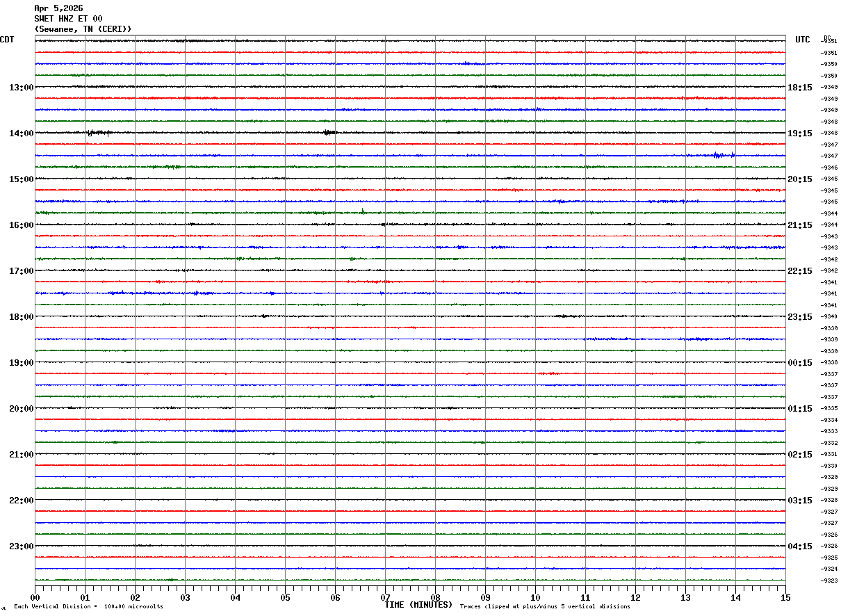Viewport: 841px width, 616px height.
Task: Click minute tick label "03" on time axis
Action: (185, 597)
